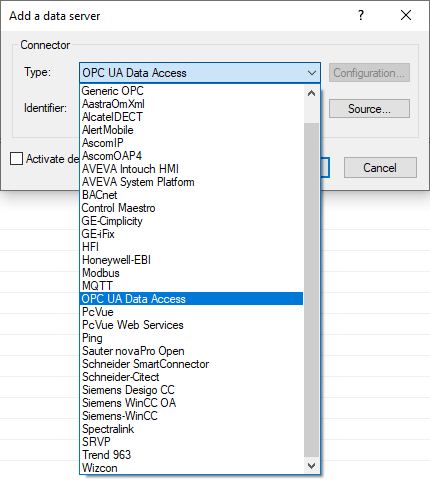The image size is (430, 481).
Task: Pick Spectralink connector type
Action: click(x=192, y=429)
